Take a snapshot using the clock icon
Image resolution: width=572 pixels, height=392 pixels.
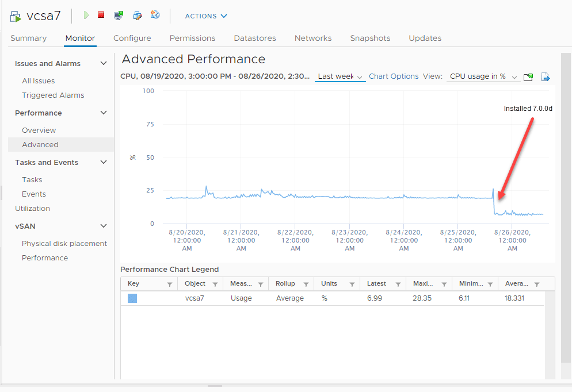tap(155, 15)
